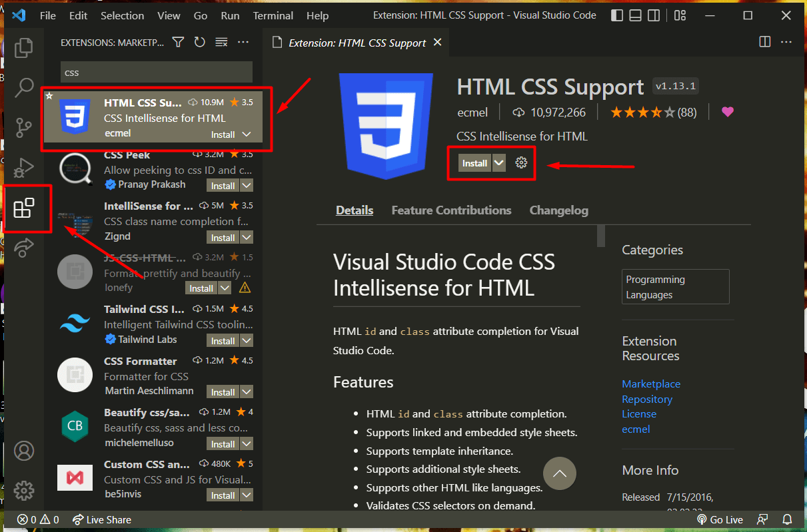Expand the Install dropdown beside HTML CSS Support title

[x=499, y=163]
